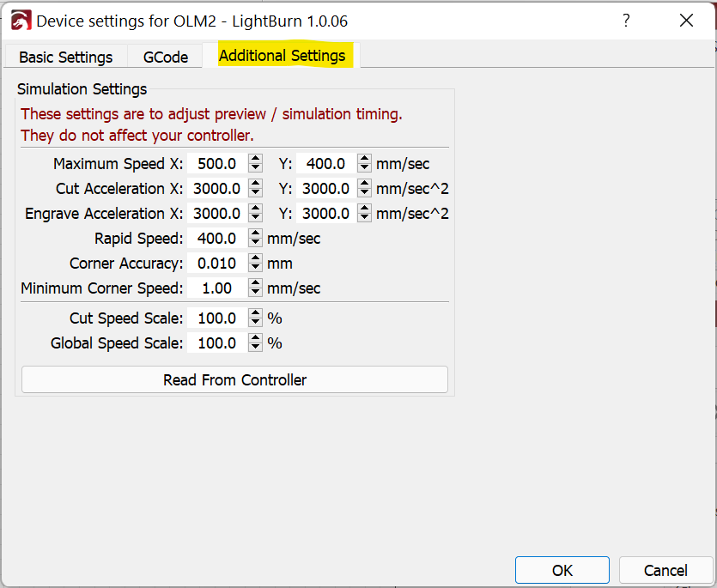The height and width of the screenshot is (588, 717).
Task: Increase Maximum Speed X with up arrow
Action: click(x=256, y=159)
